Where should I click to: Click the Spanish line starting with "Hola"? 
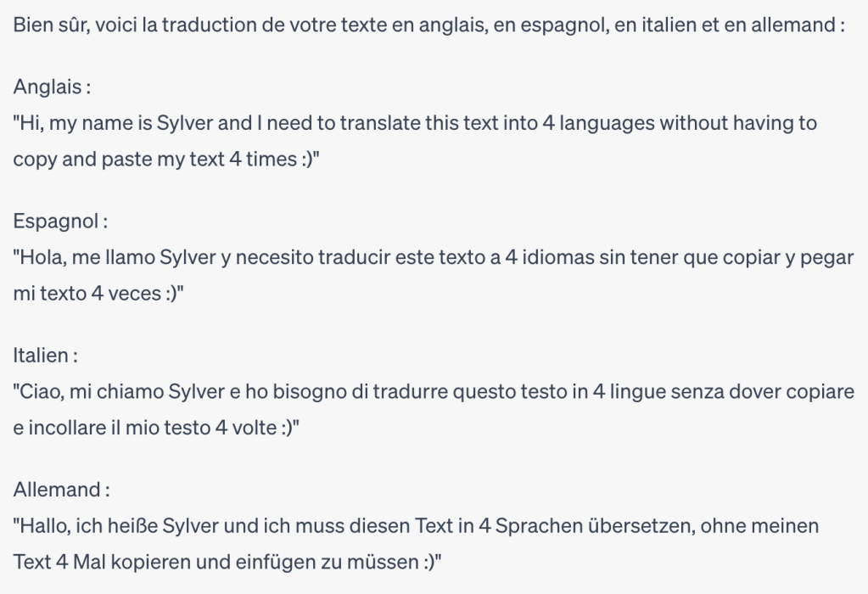(433, 257)
